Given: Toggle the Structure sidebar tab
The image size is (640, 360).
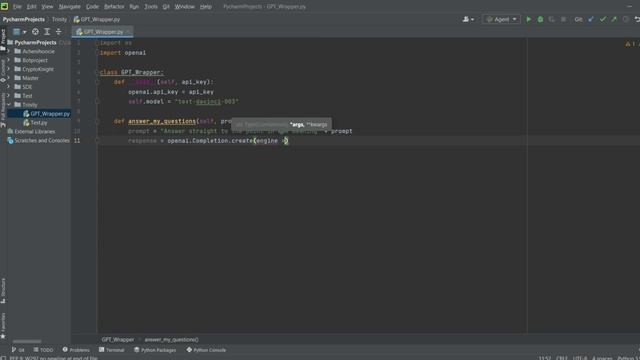Looking at the screenshot, I should 3,291.
